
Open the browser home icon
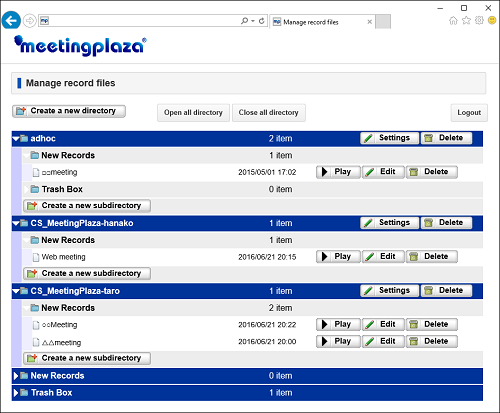click(x=453, y=21)
